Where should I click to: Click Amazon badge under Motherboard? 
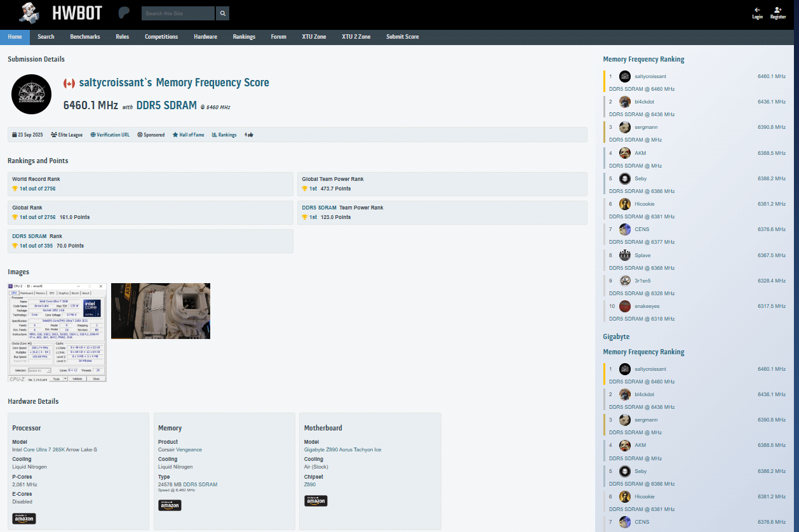(316, 500)
